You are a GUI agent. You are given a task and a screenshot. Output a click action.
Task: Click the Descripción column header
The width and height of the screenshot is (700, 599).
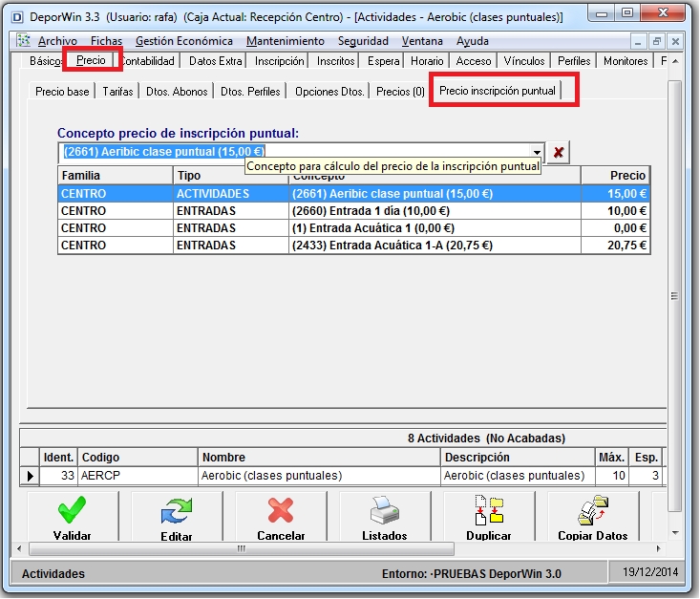518,458
